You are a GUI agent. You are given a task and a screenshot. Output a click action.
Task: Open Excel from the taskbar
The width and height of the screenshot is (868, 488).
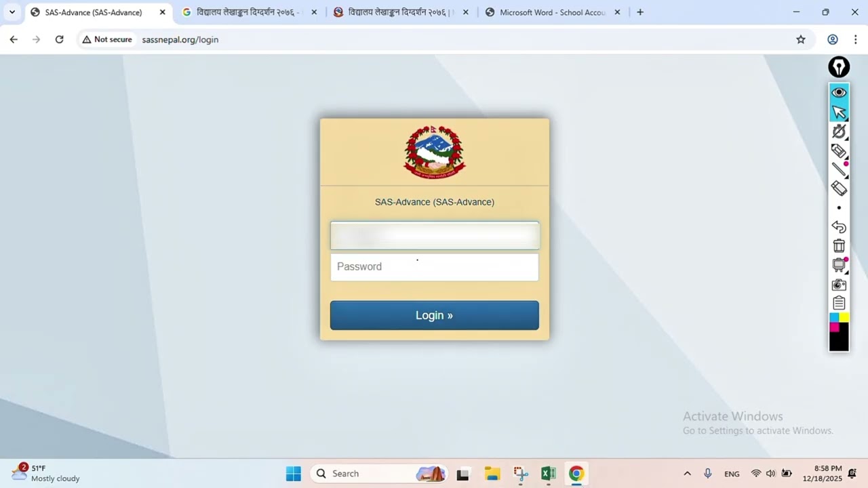[548, 474]
